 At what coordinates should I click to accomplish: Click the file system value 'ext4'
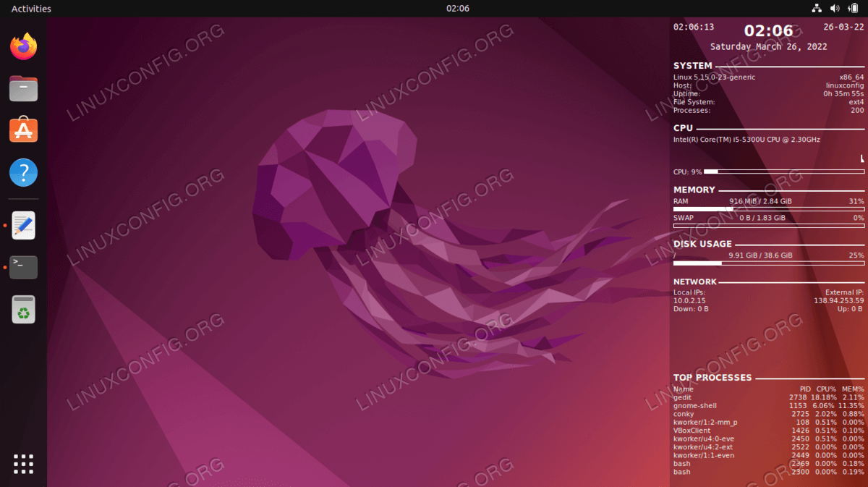[x=856, y=102]
